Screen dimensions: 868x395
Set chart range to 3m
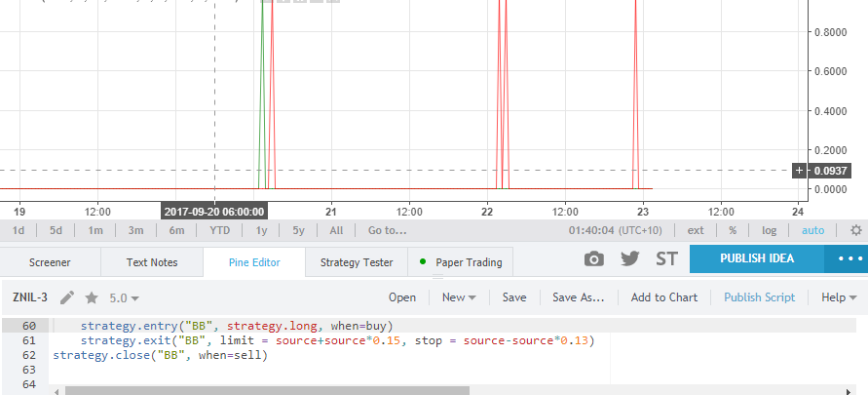[135, 230]
